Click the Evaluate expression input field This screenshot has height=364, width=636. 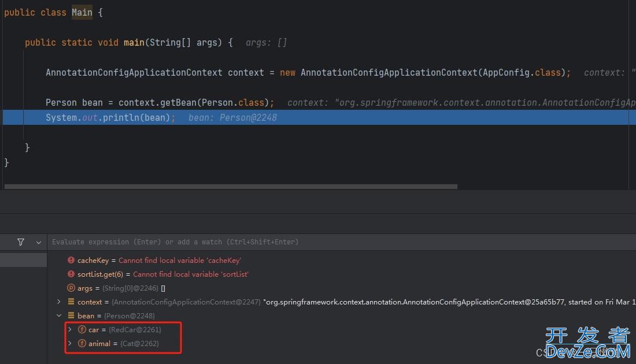pos(289,242)
